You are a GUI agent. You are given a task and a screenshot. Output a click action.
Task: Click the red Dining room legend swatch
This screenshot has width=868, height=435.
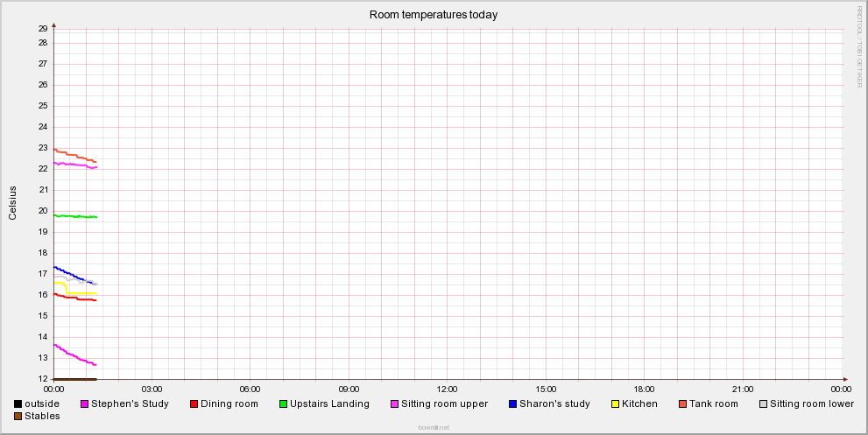194,403
